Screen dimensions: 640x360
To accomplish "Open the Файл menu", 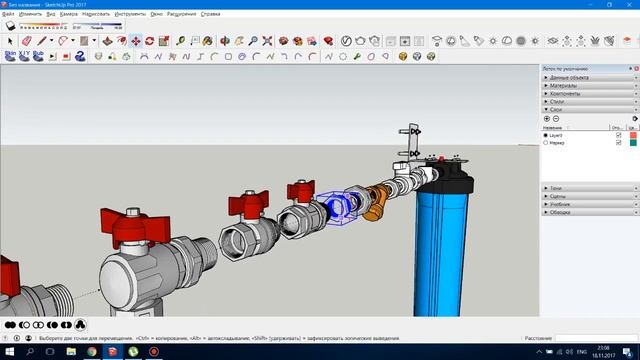I will click(x=8, y=14).
